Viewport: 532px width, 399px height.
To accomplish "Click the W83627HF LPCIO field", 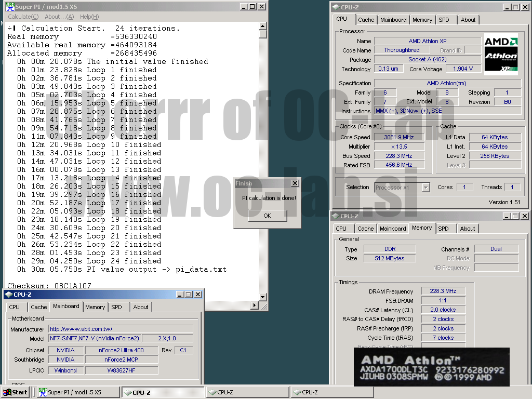I will (x=122, y=370).
